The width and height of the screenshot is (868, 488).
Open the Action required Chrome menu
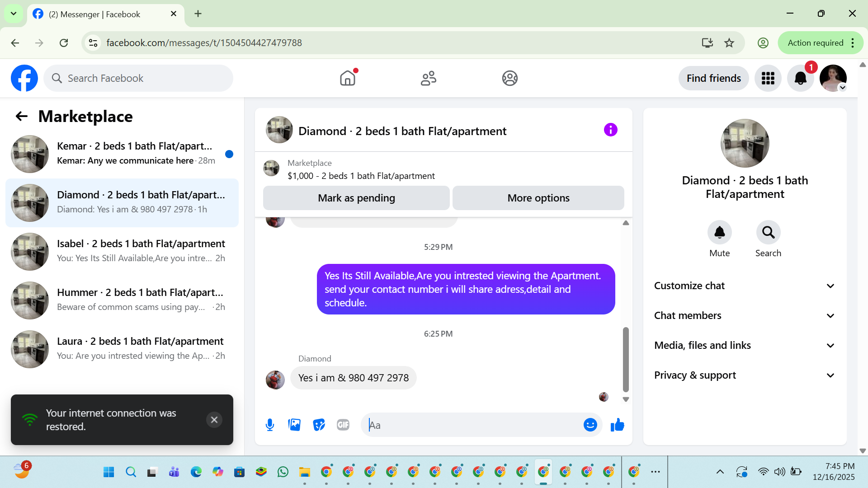(821, 43)
